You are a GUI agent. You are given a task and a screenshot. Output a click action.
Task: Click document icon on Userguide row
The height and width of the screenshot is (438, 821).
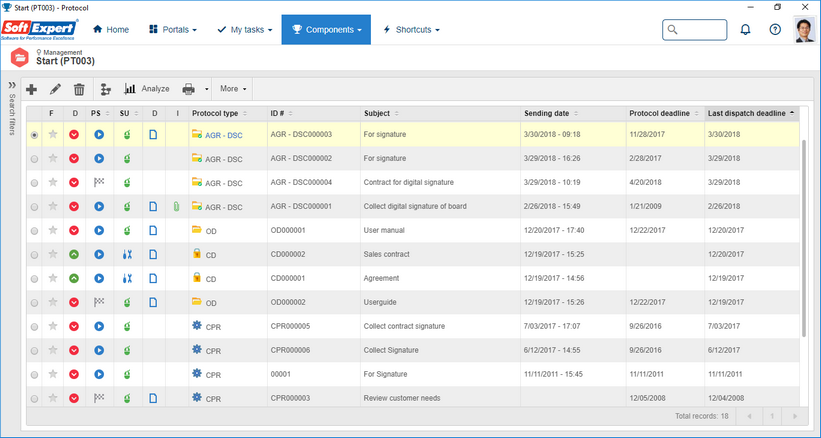click(x=153, y=302)
